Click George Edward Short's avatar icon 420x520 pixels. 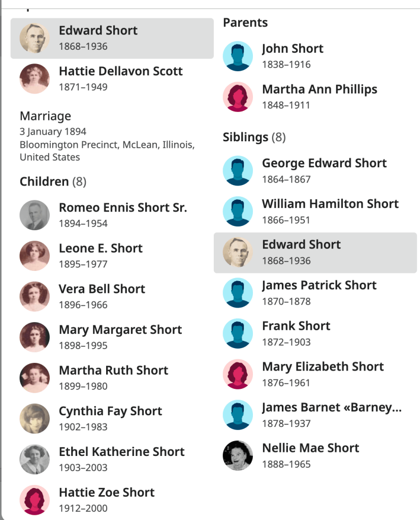point(238,171)
